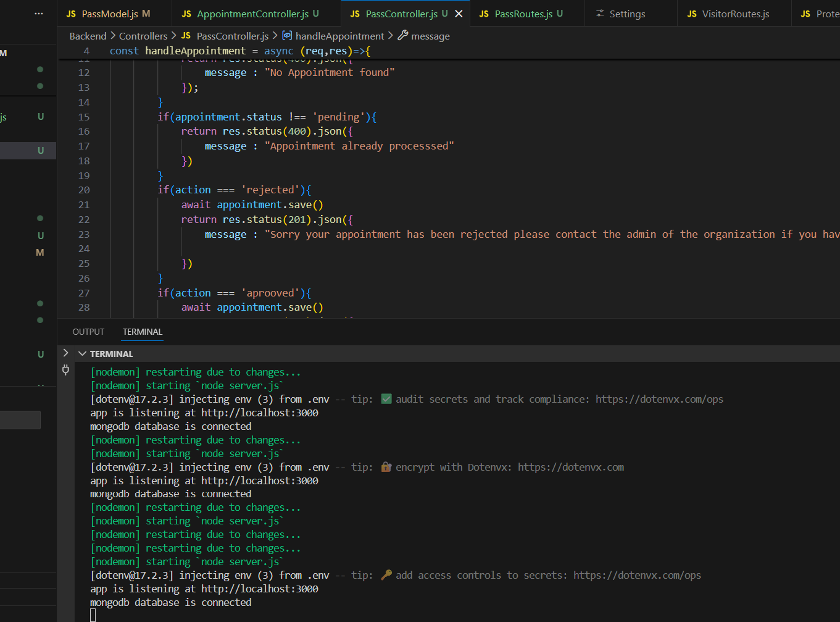Open the sidebar ellipsis more actions menu

[x=39, y=14]
